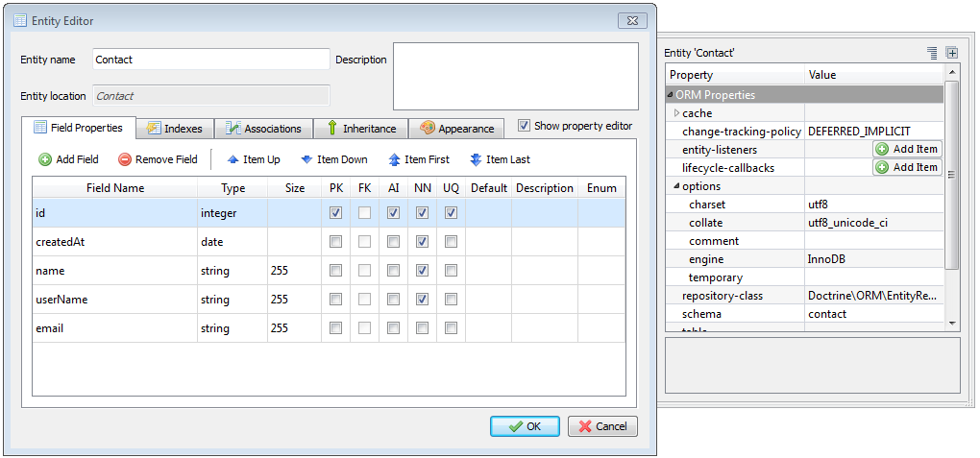Enable the UQ checkbox for the userName field
Image resolution: width=980 pixels, height=458 pixels.
(x=452, y=300)
